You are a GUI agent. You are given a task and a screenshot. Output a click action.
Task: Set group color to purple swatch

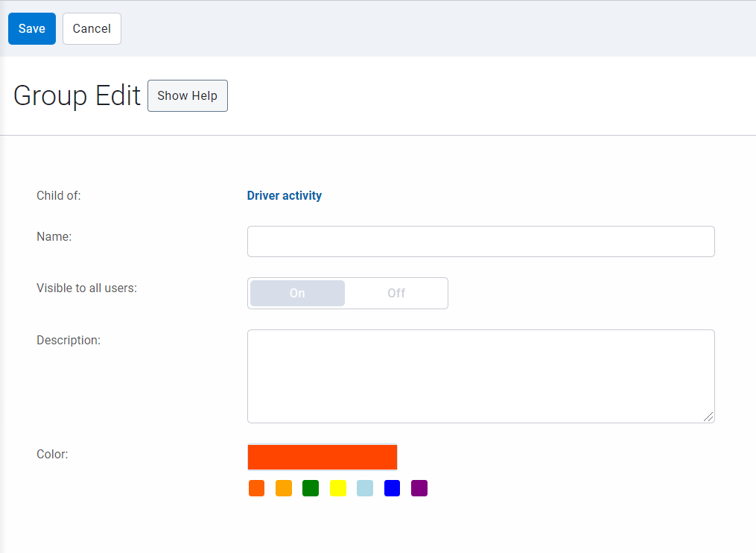pyautogui.click(x=419, y=488)
